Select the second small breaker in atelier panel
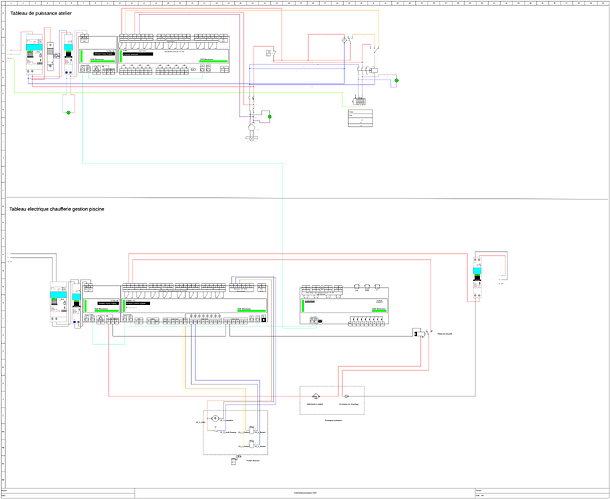The width and height of the screenshot is (610, 499). (x=68, y=56)
